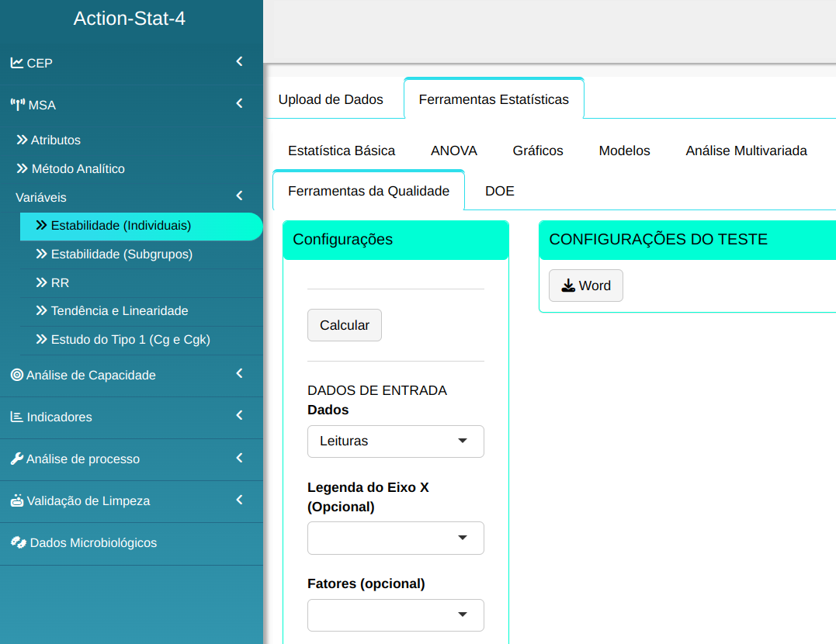Screen dimensions: 836x644
Task: Open the ANOVA tab
Action: pyautogui.click(x=453, y=151)
